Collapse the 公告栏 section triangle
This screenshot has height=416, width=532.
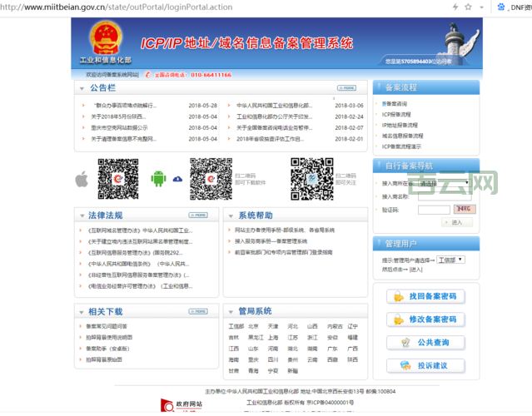click(82, 88)
